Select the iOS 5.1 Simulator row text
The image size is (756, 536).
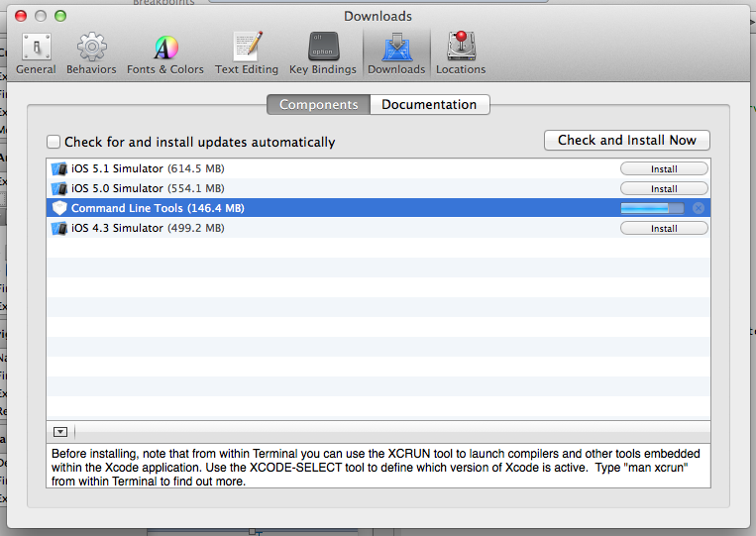pos(148,168)
